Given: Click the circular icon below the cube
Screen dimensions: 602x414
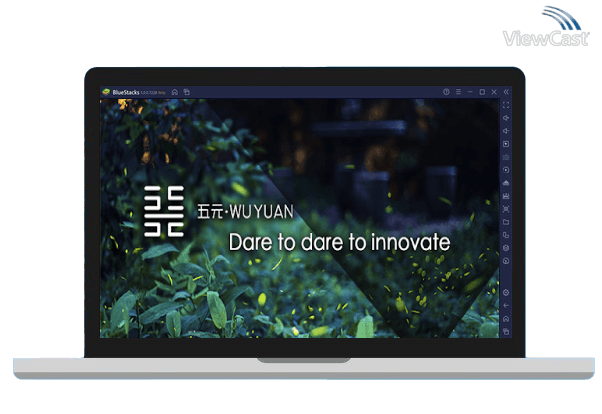Looking at the screenshot, I should pos(506,261).
